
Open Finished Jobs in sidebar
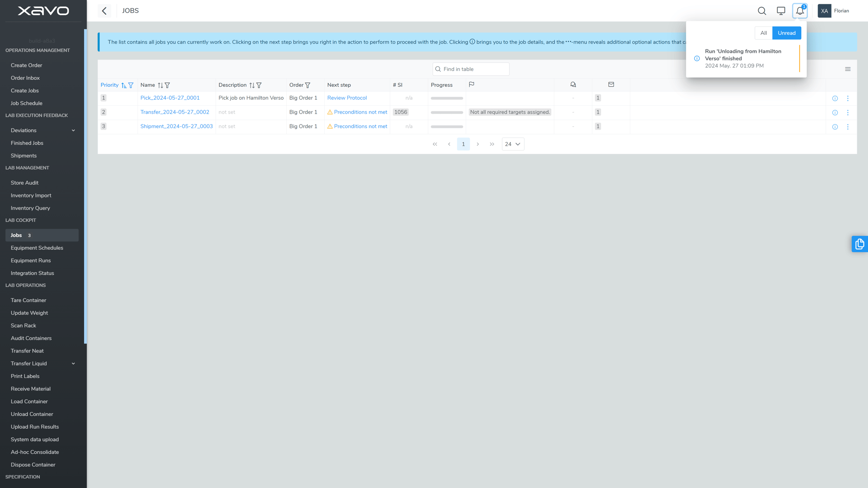[27, 143]
